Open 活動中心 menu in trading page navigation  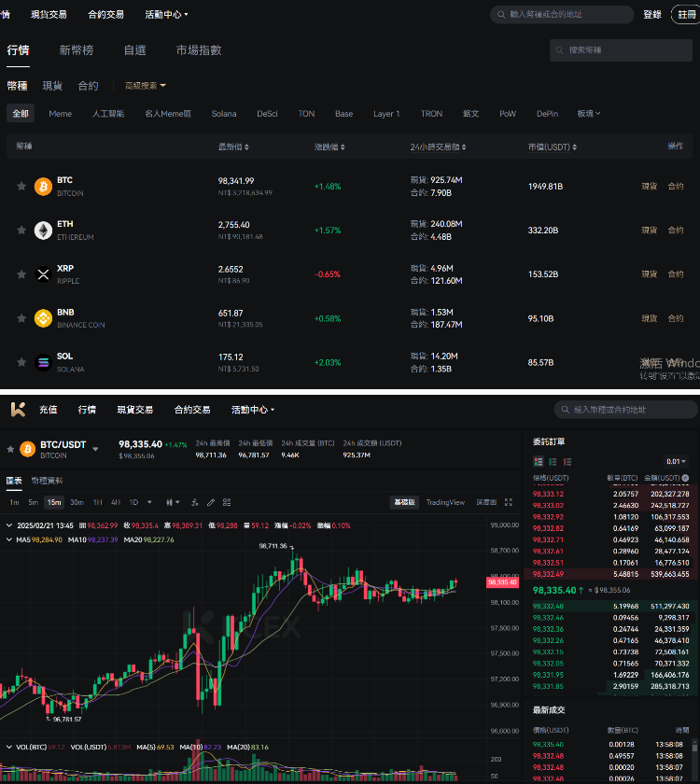point(253,410)
